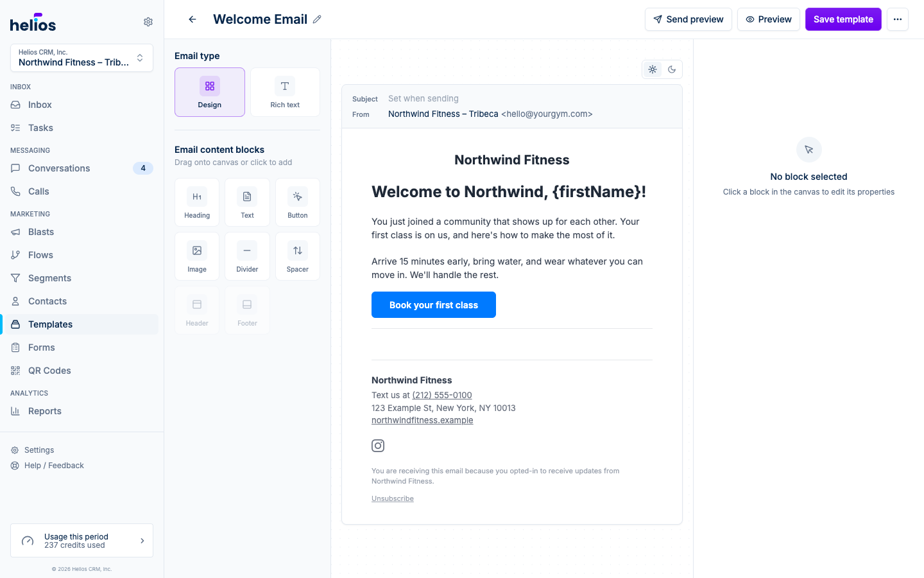Image resolution: width=924 pixels, height=578 pixels.
Task: Select the Welcome to Northwind heading block
Action: point(509,191)
